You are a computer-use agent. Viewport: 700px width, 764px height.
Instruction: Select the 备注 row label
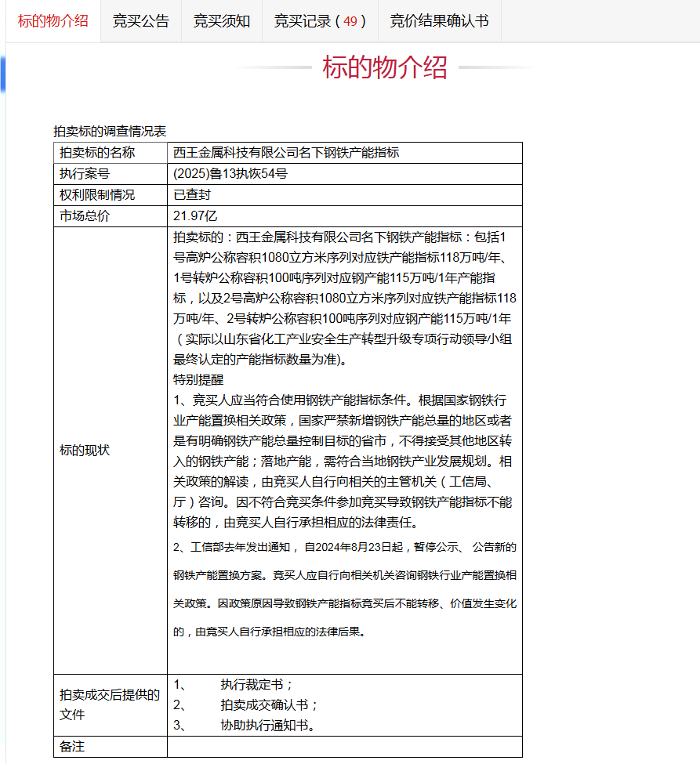coord(71,747)
